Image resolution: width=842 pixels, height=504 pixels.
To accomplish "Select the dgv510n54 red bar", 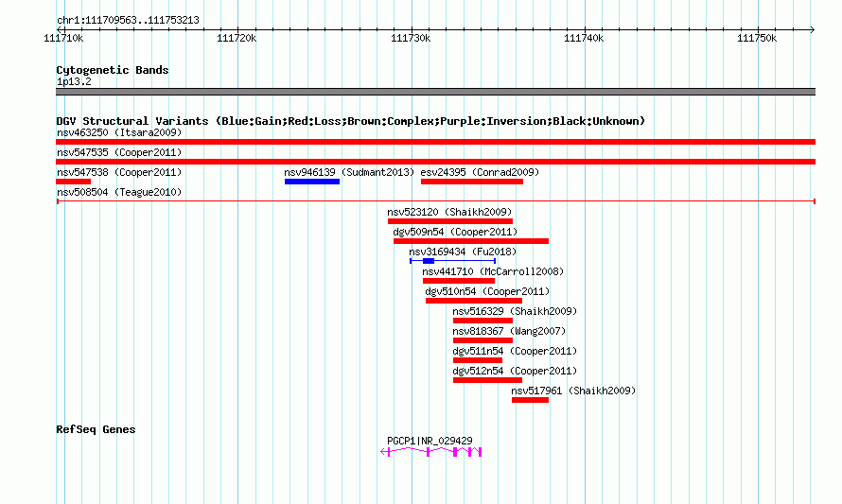I will click(x=474, y=301).
